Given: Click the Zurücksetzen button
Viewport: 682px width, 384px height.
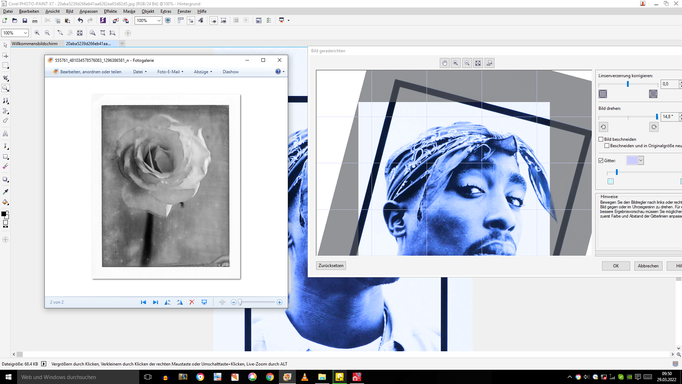Looking at the screenshot, I should [x=331, y=265].
